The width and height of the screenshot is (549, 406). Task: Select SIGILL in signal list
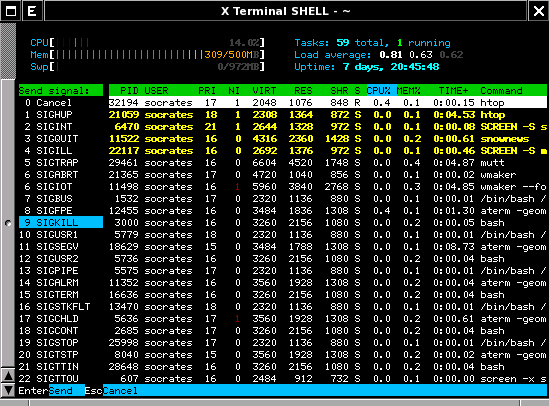point(61,151)
